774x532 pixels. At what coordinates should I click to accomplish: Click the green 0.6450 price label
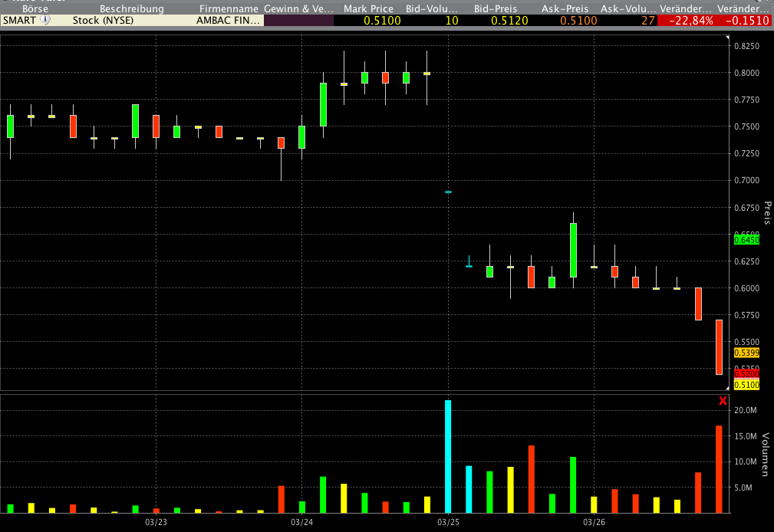[x=746, y=241]
